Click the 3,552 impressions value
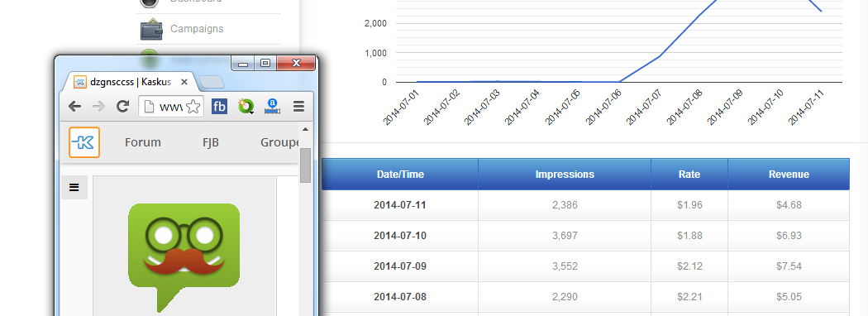The height and width of the screenshot is (316, 868). 565,266
